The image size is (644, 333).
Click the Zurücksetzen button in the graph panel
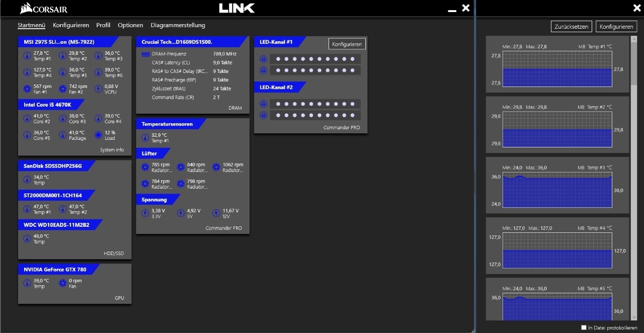tap(572, 27)
